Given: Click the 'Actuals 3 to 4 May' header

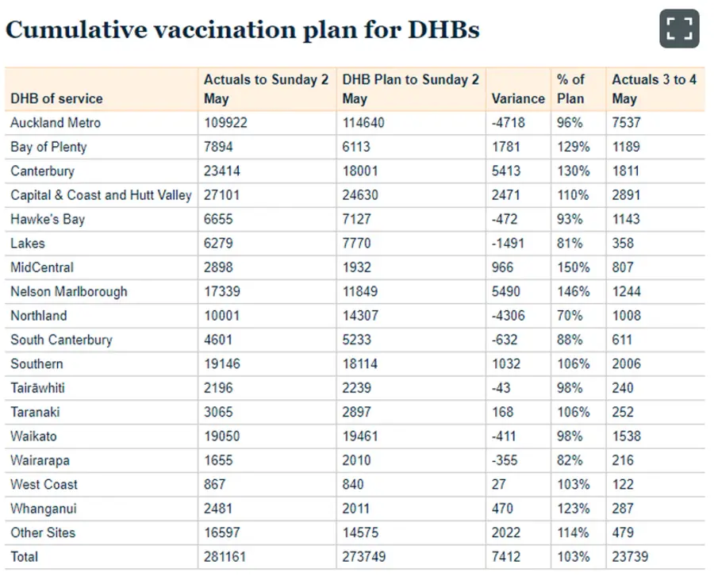Looking at the screenshot, I should point(654,89).
